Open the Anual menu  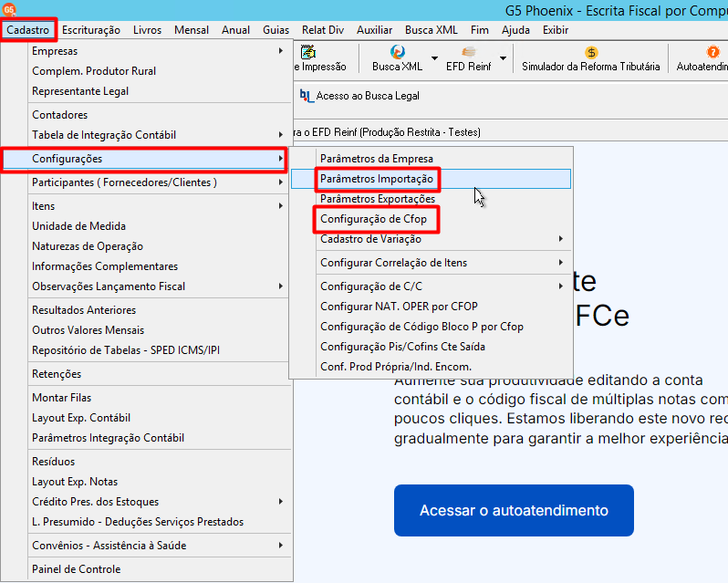(x=236, y=30)
